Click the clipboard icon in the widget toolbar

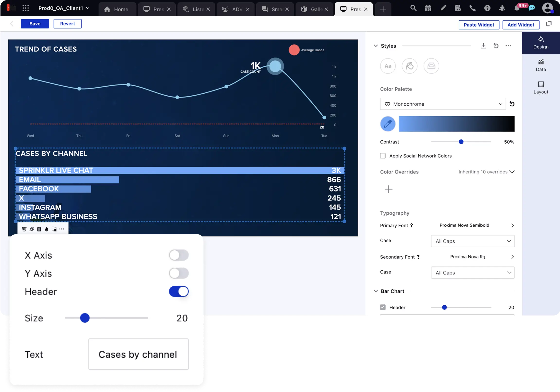[x=39, y=229]
